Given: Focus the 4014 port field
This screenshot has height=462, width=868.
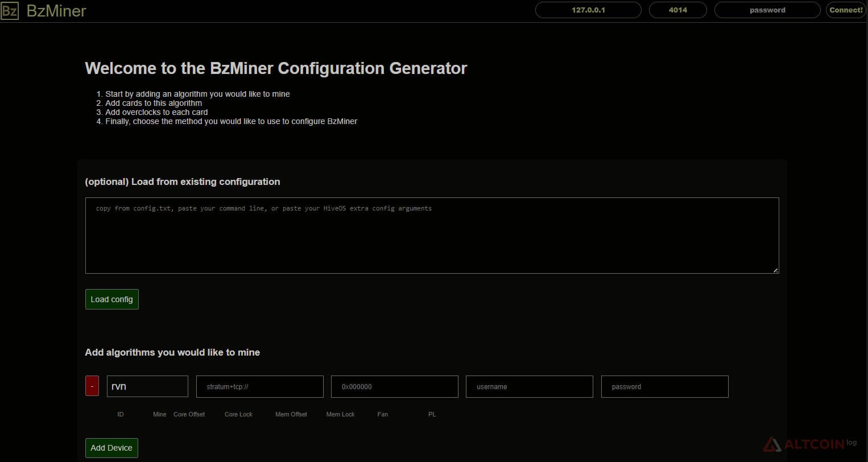Looking at the screenshot, I should pos(677,10).
